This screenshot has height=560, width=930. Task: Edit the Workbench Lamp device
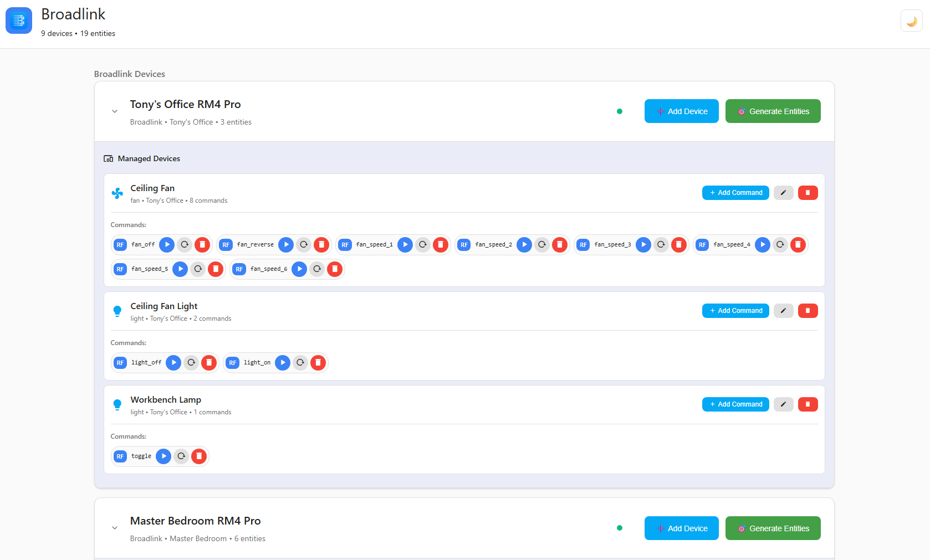click(x=783, y=404)
